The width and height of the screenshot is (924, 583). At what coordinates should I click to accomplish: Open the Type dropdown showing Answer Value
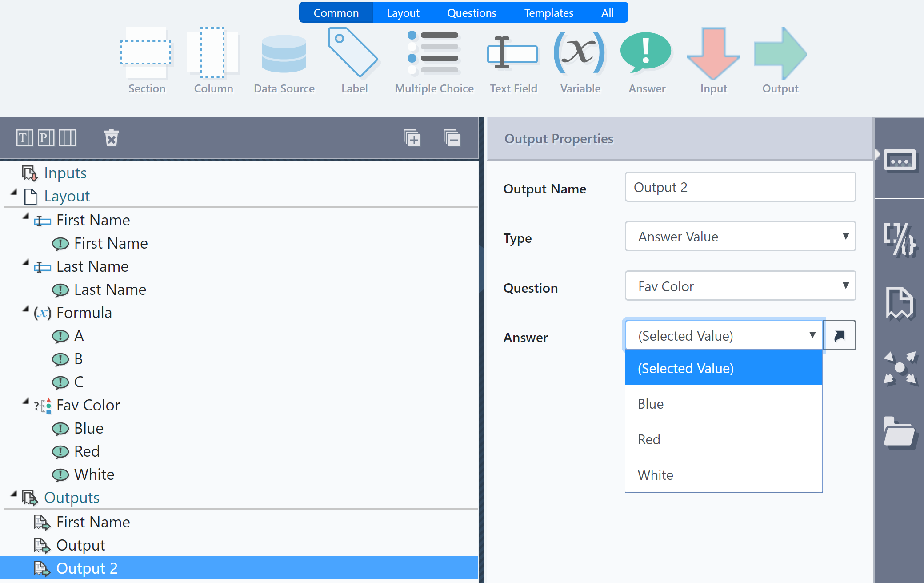click(740, 237)
